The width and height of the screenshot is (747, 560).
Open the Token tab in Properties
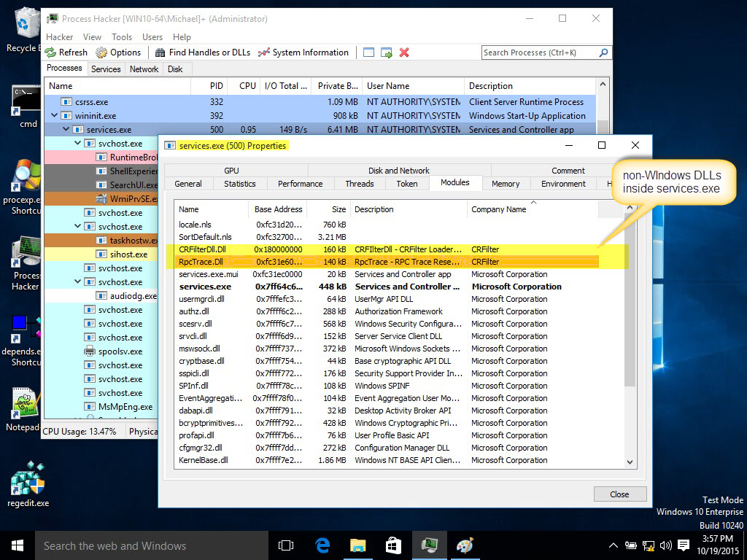click(407, 184)
